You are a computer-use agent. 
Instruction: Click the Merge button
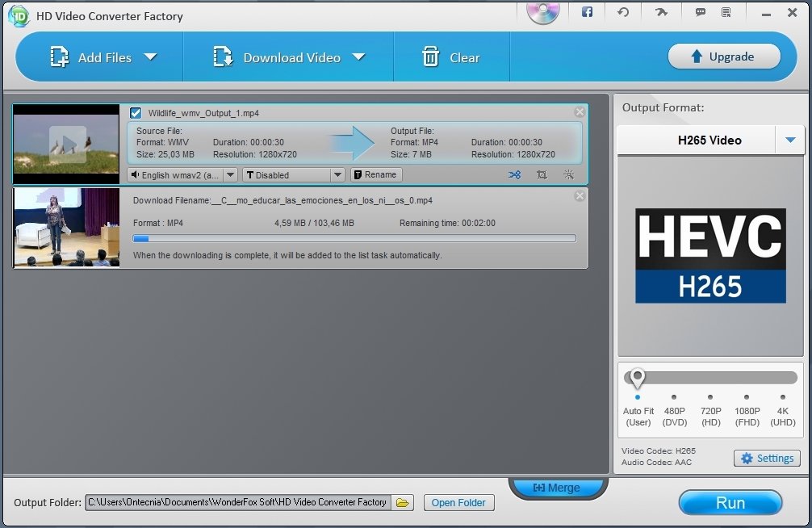tap(557, 488)
